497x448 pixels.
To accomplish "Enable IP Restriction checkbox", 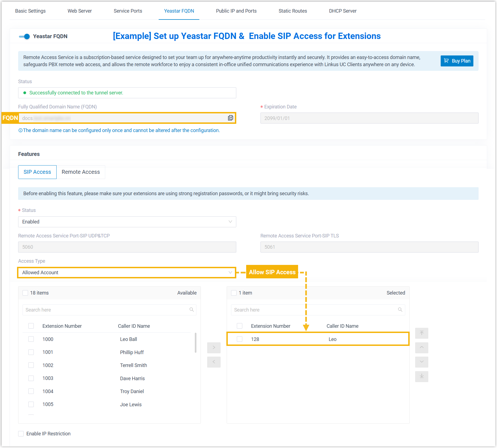I will pos(21,434).
